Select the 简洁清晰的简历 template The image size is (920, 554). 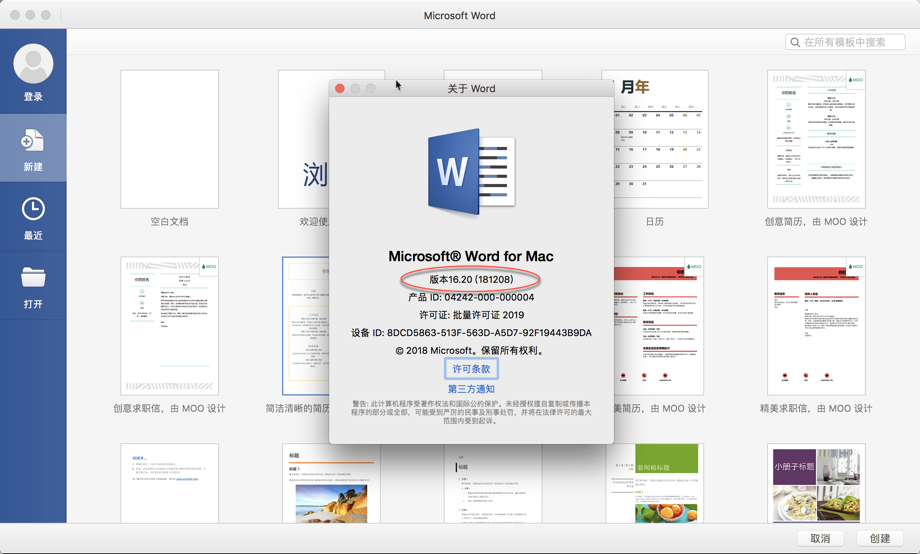pyautogui.click(x=306, y=326)
